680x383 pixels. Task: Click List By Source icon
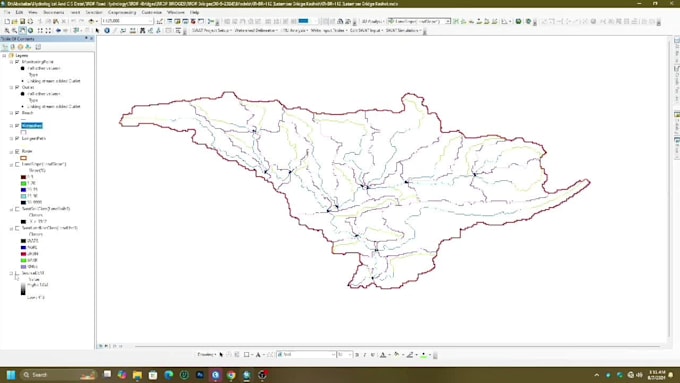pos(13,47)
